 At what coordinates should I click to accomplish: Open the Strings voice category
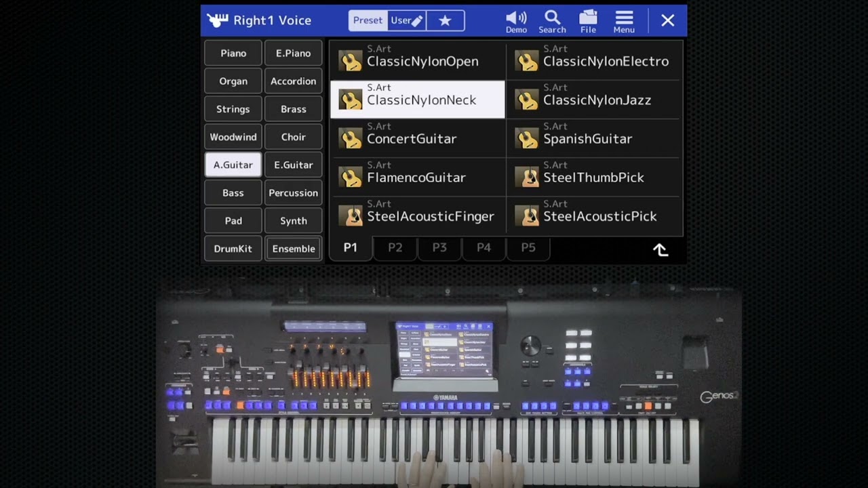point(233,109)
